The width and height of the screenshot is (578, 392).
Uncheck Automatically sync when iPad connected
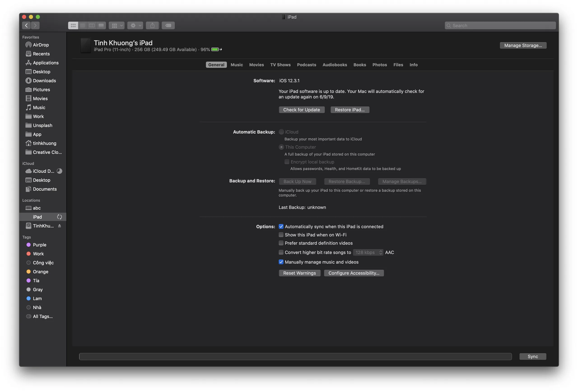click(281, 226)
